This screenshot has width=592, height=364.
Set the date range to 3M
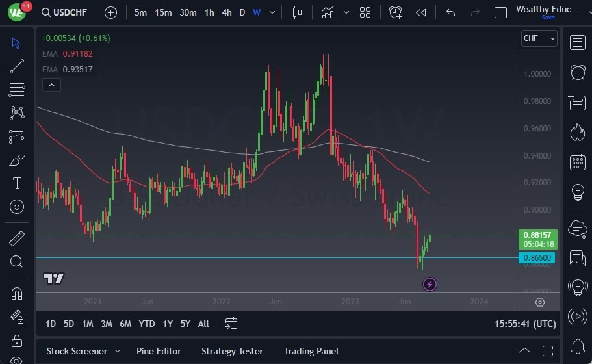coord(107,324)
